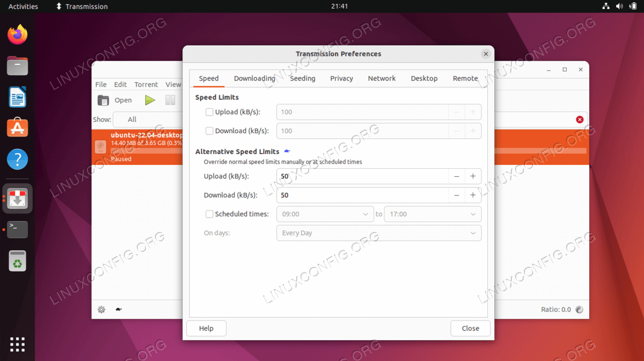Open the gear options in the Transmission status bar

pos(101,309)
